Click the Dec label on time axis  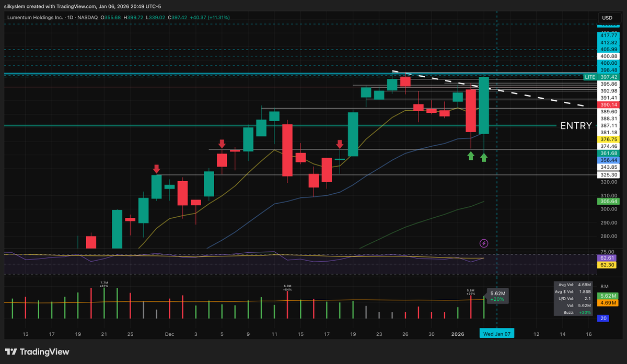pyautogui.click(x=169, y=334)
